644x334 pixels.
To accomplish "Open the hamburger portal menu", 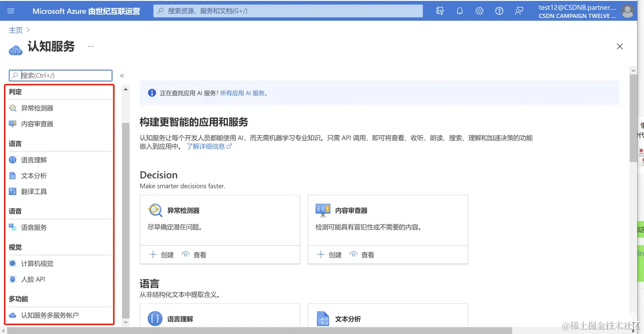I will point(11,11).
